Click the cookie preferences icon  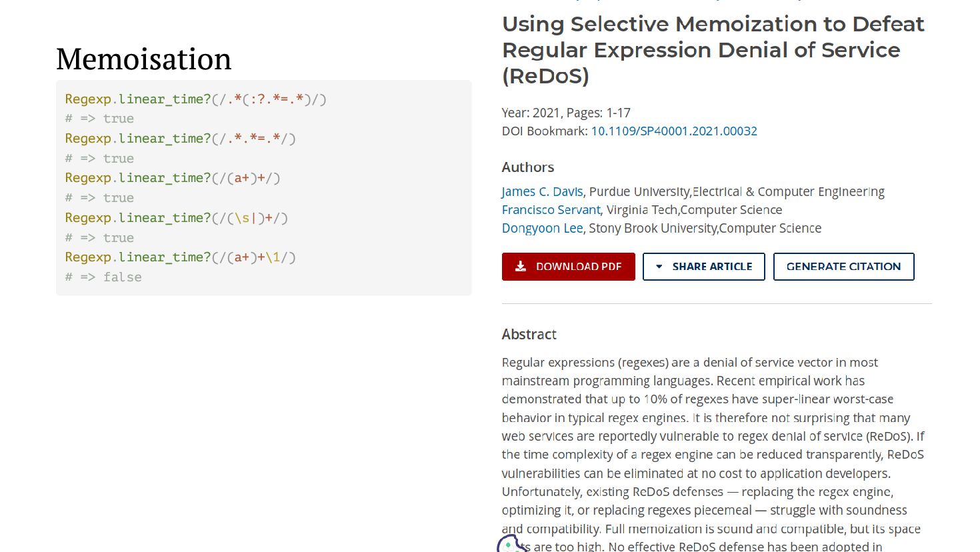512,544
